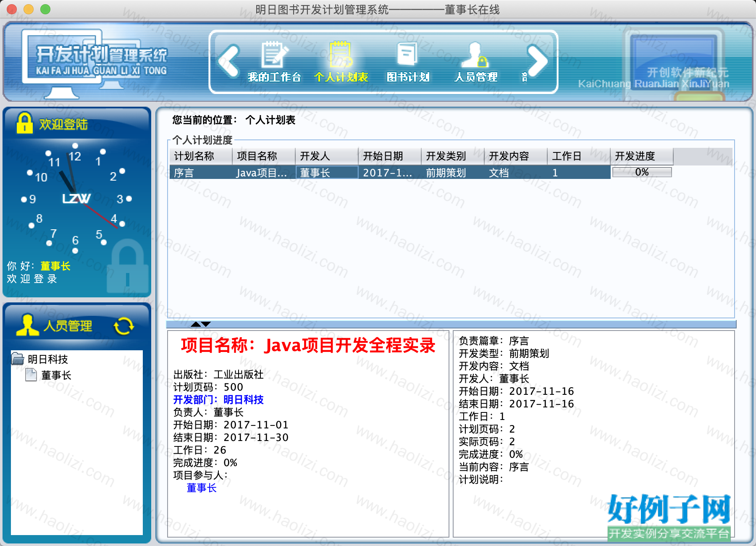756x546 pixels.
Task: Click the 计划说明 line
Action: tap(481, 480)
